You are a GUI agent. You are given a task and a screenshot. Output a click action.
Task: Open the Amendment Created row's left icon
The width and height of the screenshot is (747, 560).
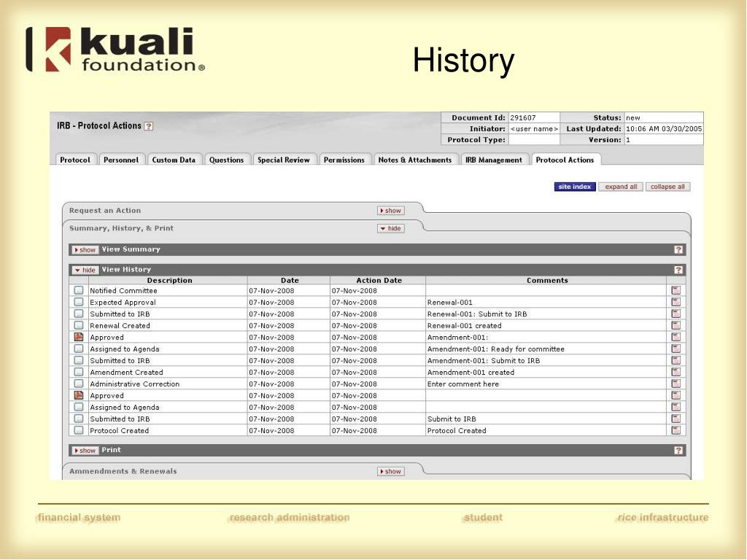pyautogui.click(x=79, y=372)
